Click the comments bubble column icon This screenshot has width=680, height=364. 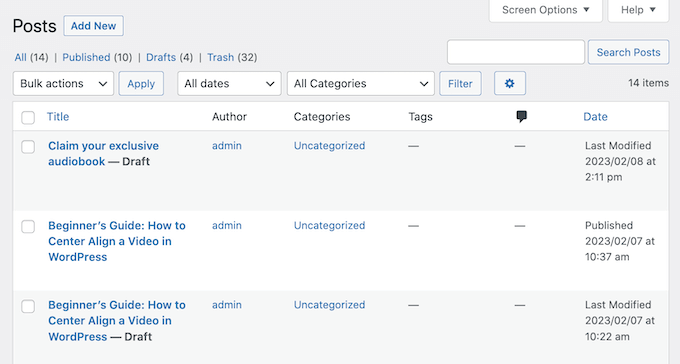(x=521, y=116)
